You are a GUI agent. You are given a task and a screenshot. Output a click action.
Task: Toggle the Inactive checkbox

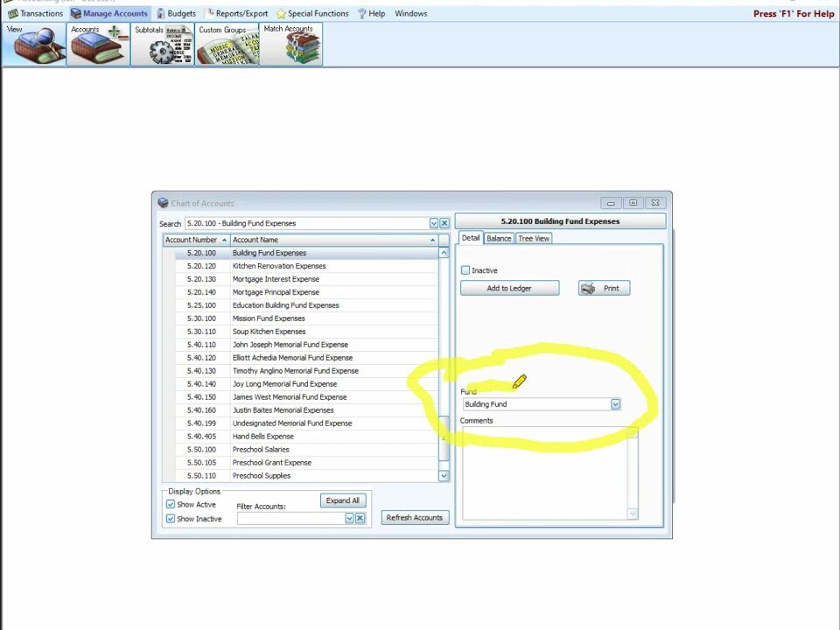click(465, 270)
